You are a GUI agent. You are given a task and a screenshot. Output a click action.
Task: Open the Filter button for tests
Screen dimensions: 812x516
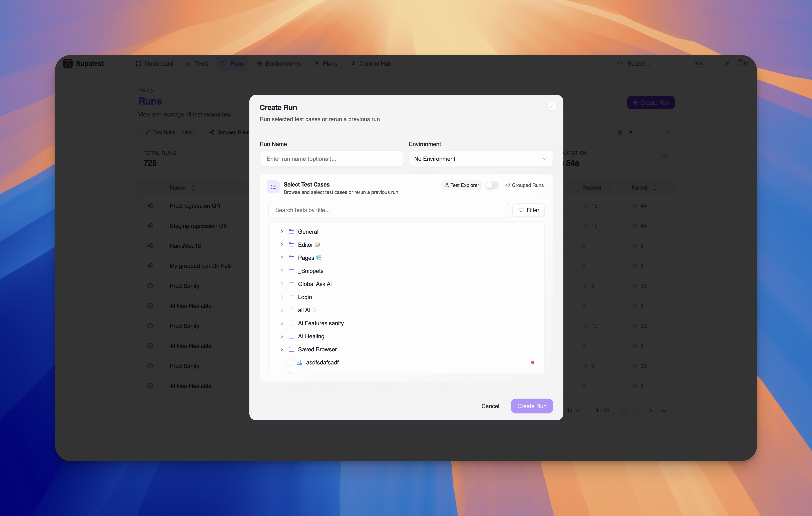pyautogui.click(x=528, y=210)
